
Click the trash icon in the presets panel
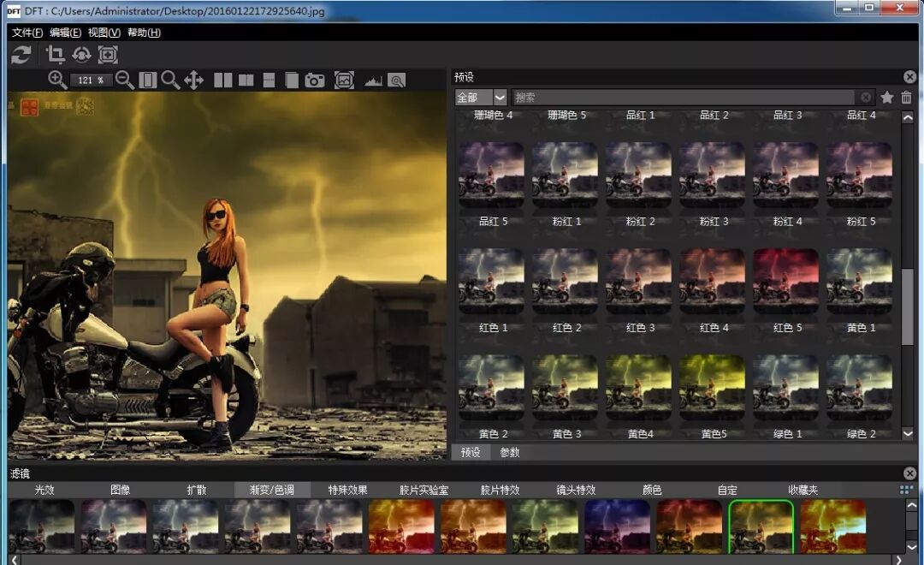[x=906, y=97]
